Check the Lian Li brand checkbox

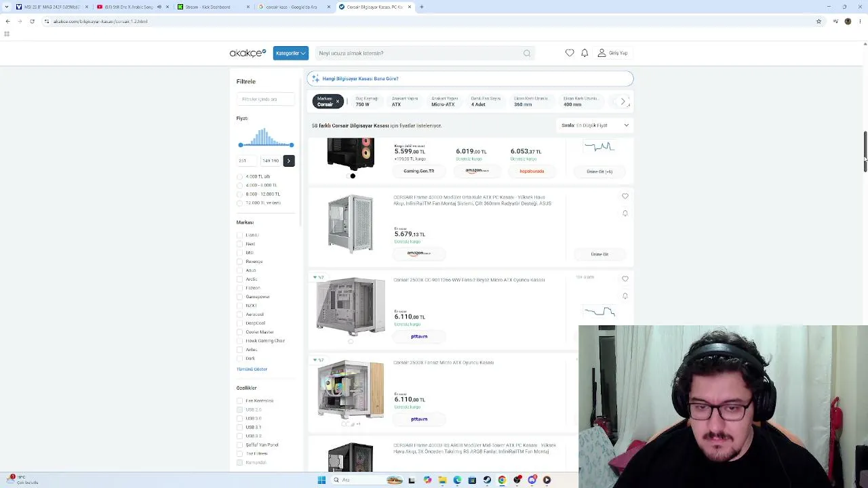239,235
